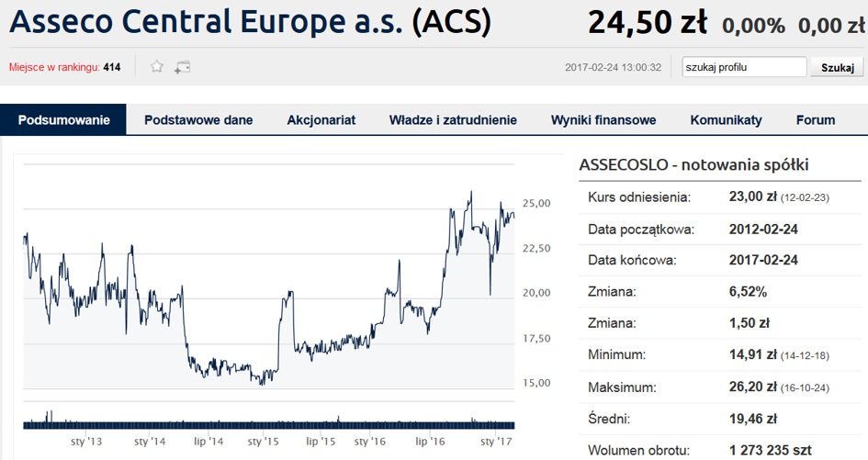The image size is (868, 460).
Task: Click the Asseco Central Europe company title
Action: click(250, 22)
